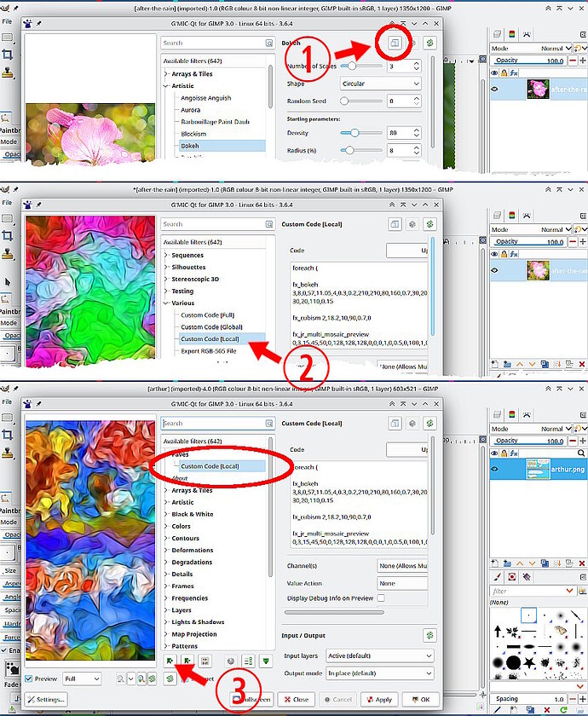
Task: Click the Apply button
Action: (x=379, y=700)
